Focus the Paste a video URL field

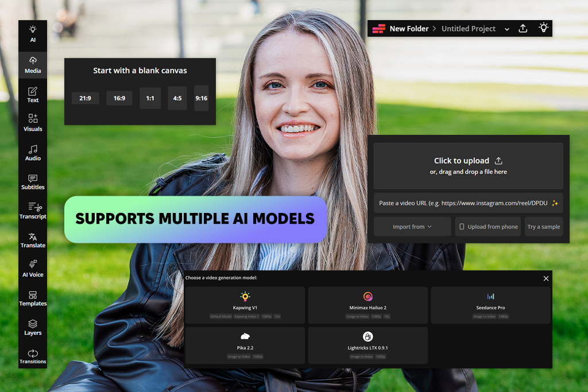(469, 203)
